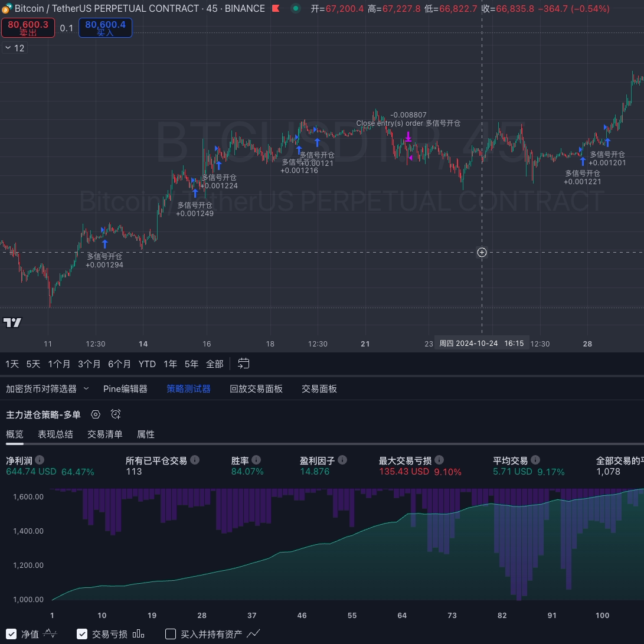This screenshot has width=644, height=644.
Task: Switch to the Pine编辑器 tab
Action: [x=125, y=388]
